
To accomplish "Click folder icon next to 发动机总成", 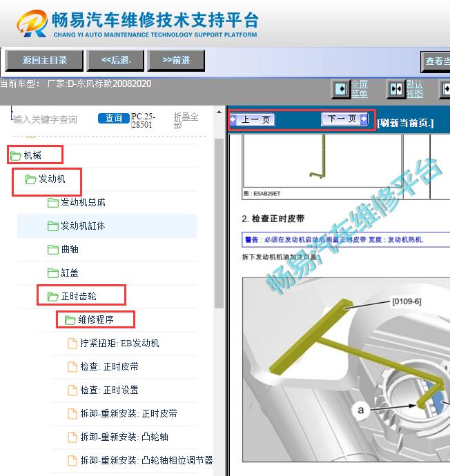I will pos(53,203).
